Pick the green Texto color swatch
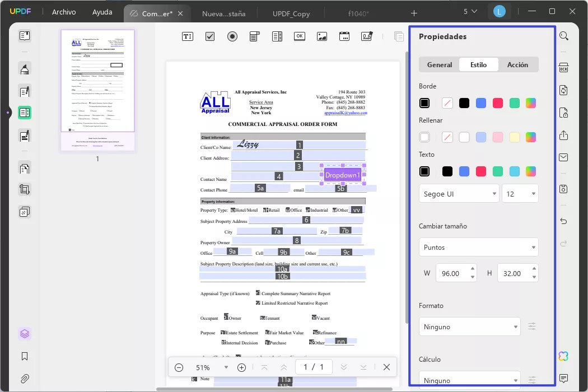Screen dimensions: 588x392 coord(498,171)
